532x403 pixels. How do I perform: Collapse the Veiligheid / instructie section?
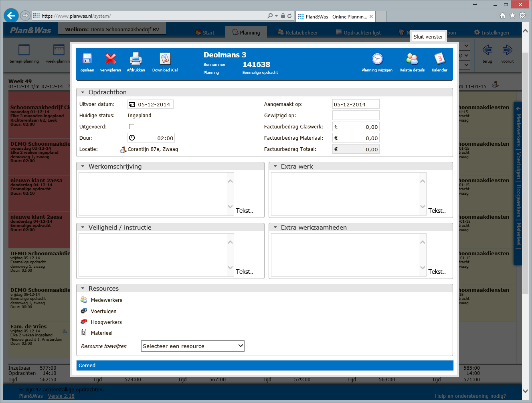click(x=83, y=227)
